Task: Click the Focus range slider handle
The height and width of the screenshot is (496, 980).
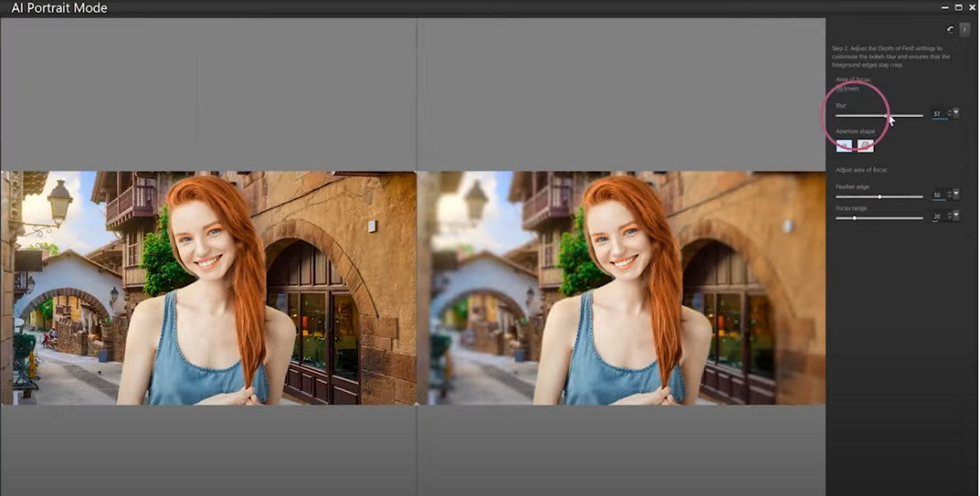Action: coord(855,218)
